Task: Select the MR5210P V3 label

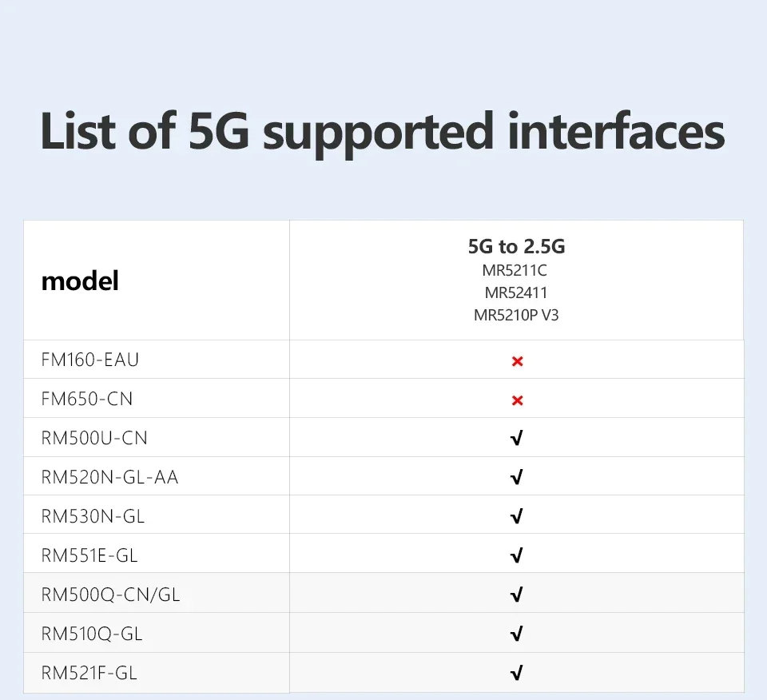Action: [x=516, y=315]
